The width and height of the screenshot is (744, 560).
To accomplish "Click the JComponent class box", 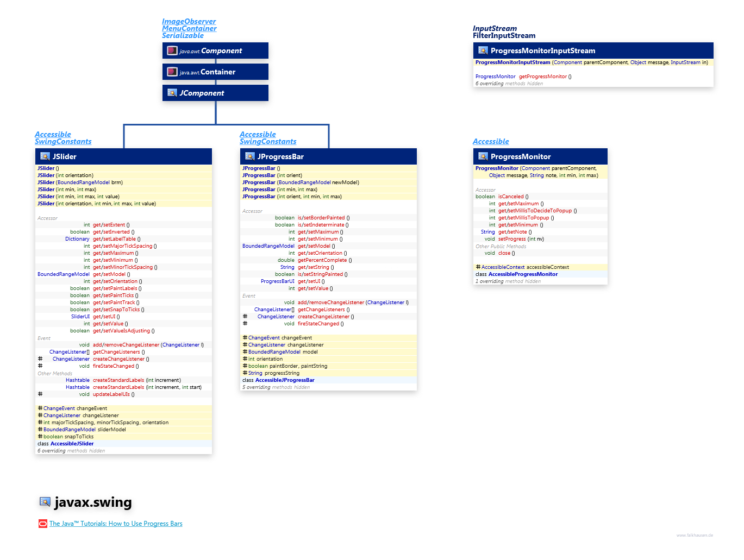I will 215,93.
